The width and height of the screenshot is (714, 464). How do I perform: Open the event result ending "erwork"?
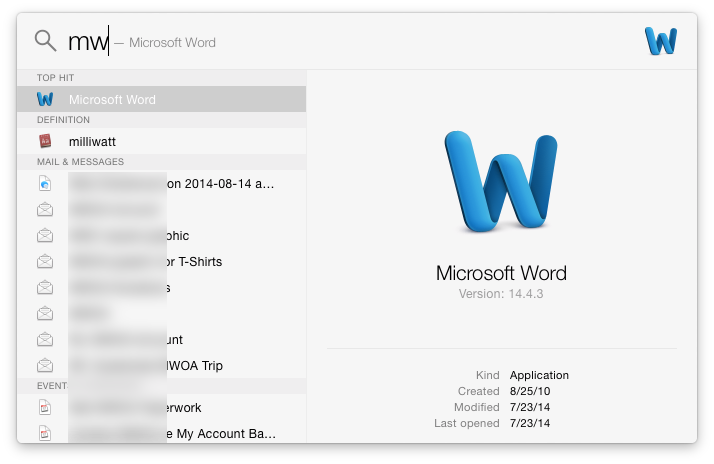162,407
